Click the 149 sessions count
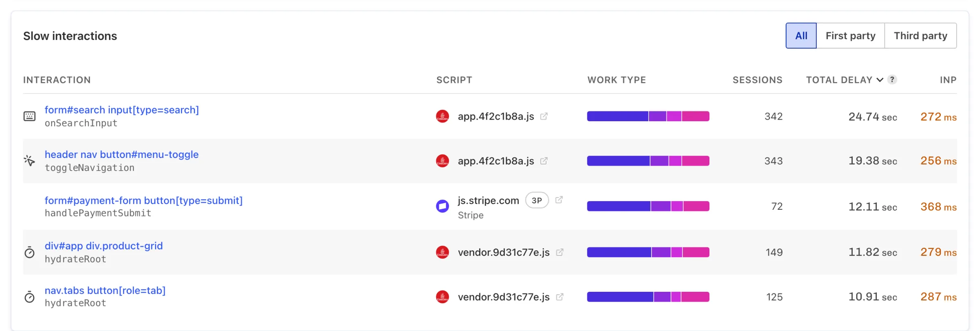This screenshot has height=331, width=980. click(774, 252)
